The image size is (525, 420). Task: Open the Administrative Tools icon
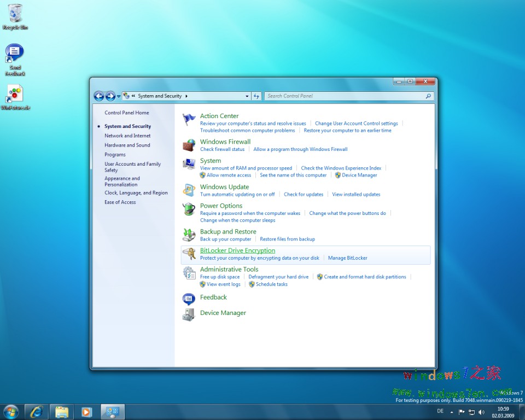189,272
